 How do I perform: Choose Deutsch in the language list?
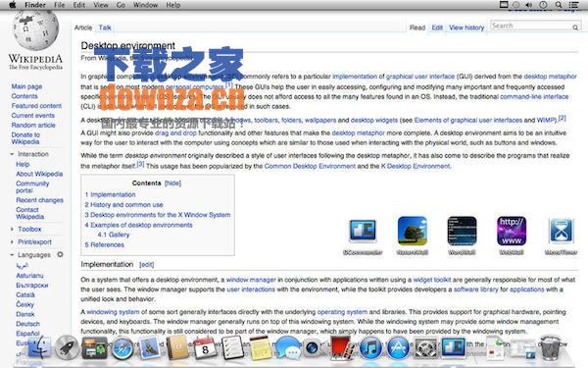27,324
